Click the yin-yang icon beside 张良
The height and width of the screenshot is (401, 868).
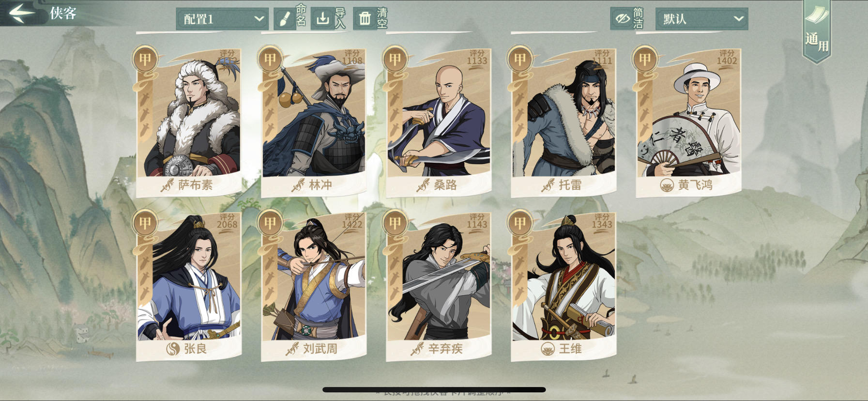pyautogui.click(x=173, y=349)
